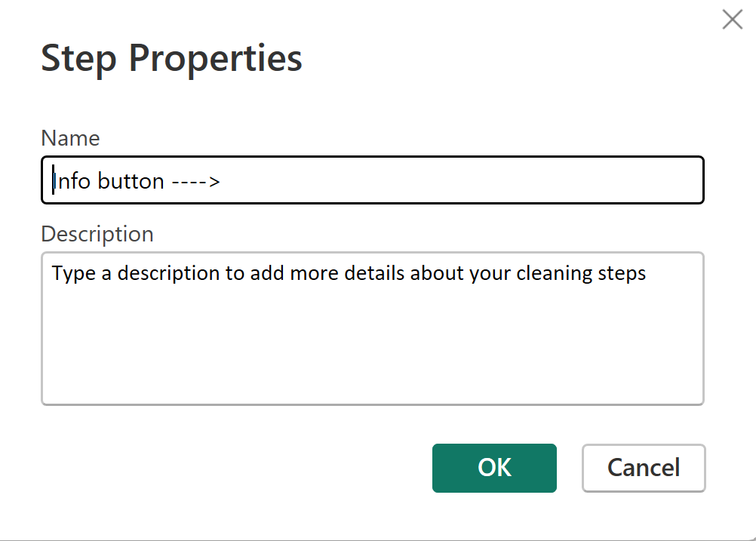Click the empty lower area of Description box

coord(373,362)
